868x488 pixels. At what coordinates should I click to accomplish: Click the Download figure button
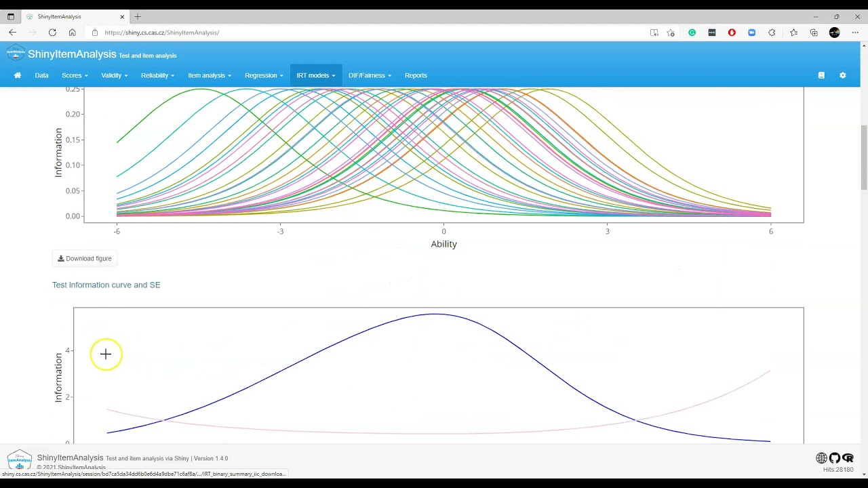[x=85, y=258]
